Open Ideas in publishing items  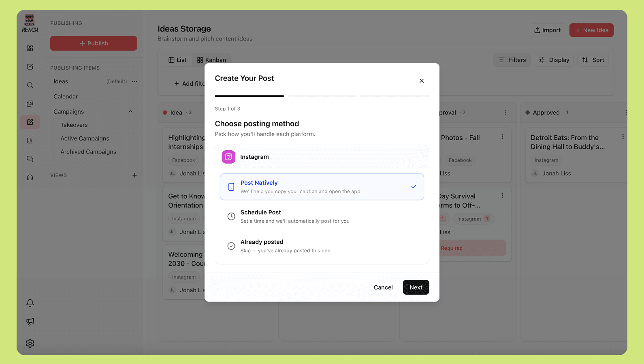(x=61, y=81)
